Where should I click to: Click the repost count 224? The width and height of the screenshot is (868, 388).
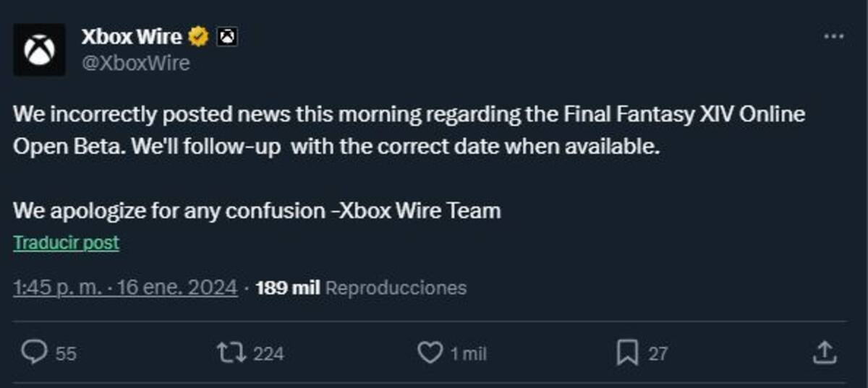(x=269, y=353)
